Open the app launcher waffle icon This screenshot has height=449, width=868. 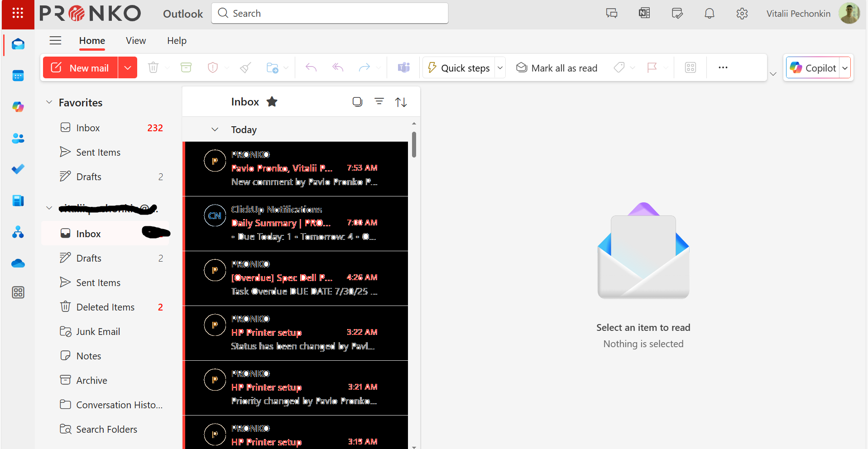(18, 13)
